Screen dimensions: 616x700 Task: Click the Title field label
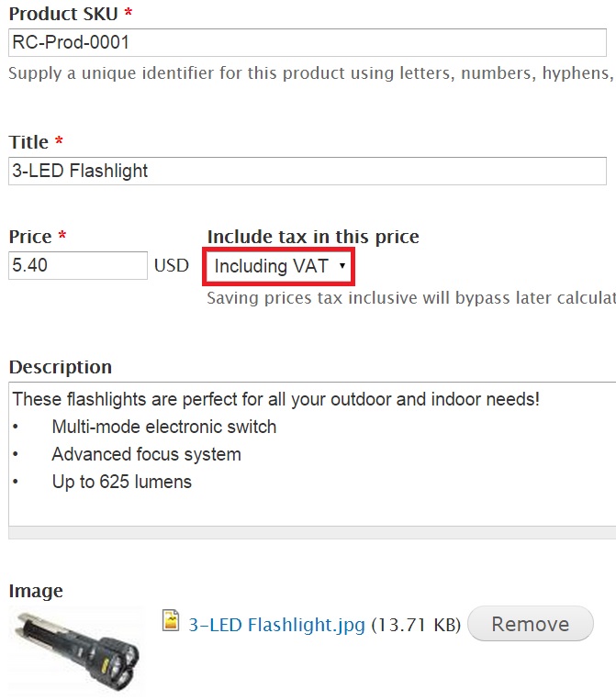click(28, 142)
